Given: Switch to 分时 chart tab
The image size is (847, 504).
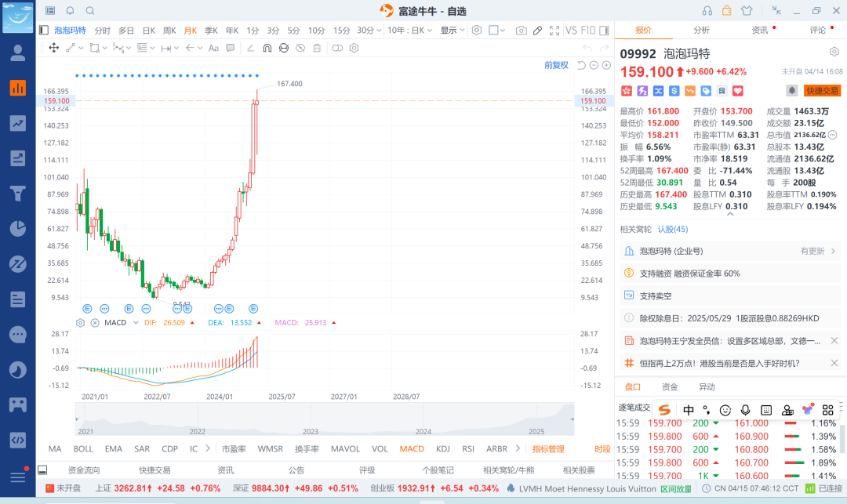Looking at the screenshot, I should tap(102, 31).
